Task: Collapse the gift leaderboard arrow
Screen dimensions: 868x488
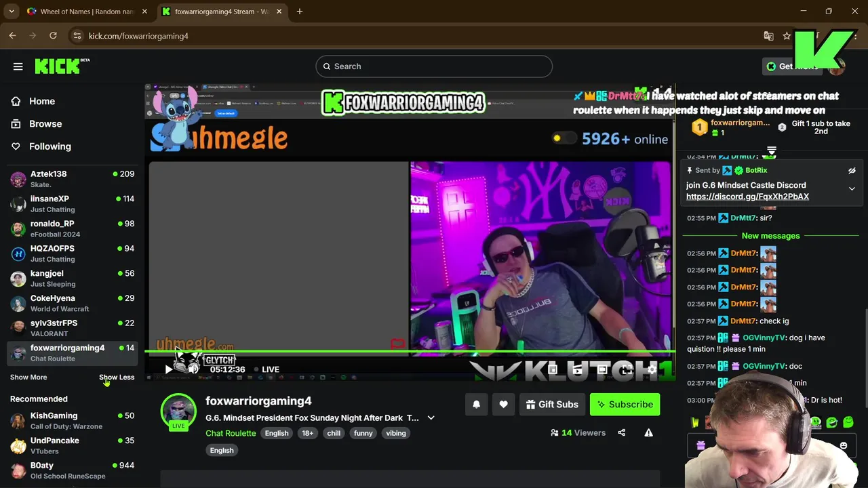Action: pyautogui.click(x=772, y=150)
